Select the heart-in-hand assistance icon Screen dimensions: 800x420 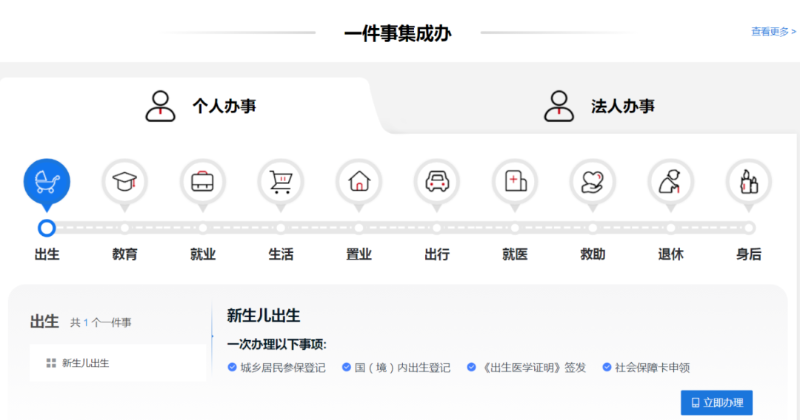593,182
